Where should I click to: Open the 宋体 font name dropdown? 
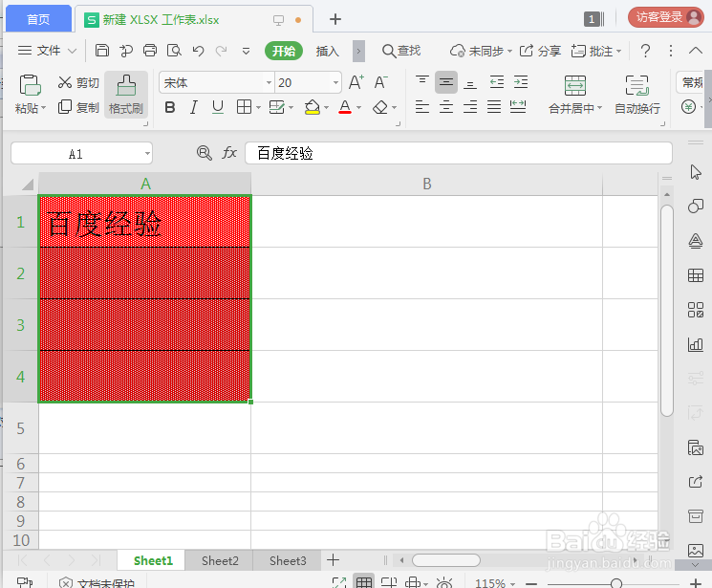pos(269,82)
